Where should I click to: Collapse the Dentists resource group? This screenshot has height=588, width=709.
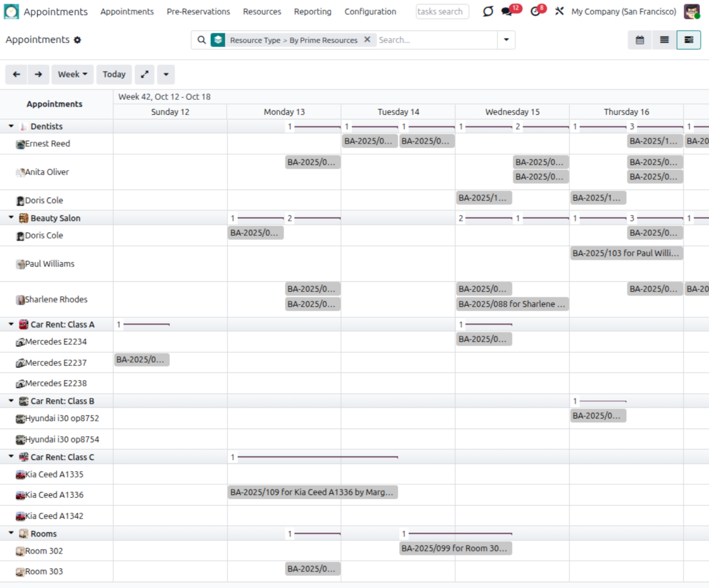[11, 127]
